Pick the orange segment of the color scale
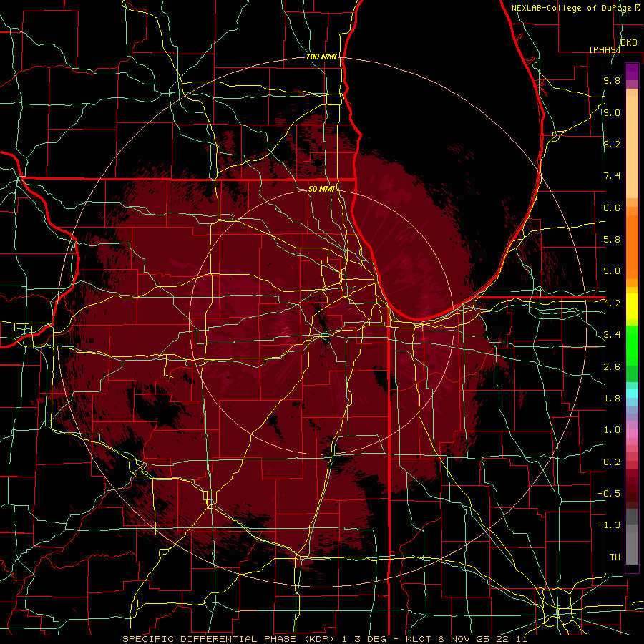 pos(632,247)
